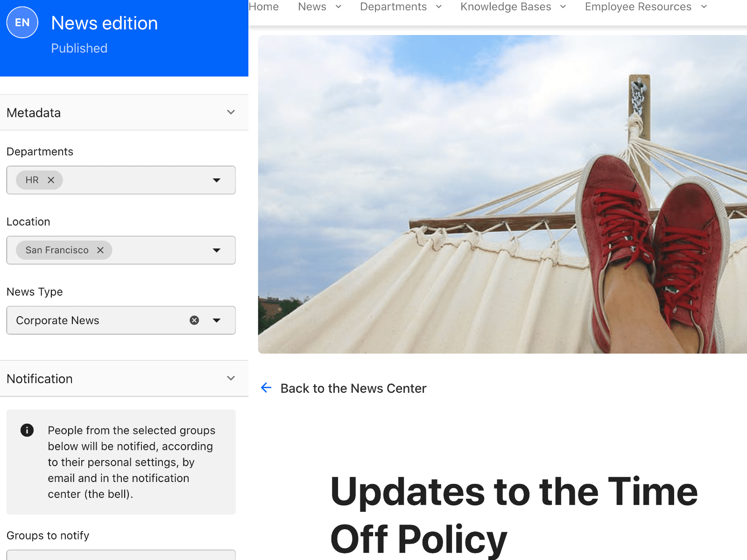
Task: Collapse the Metadata section
Action: tap(230, 112)
